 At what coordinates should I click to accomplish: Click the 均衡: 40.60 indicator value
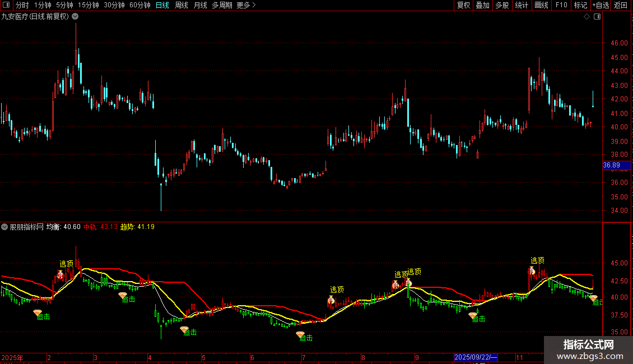click(x=63, y=227)
